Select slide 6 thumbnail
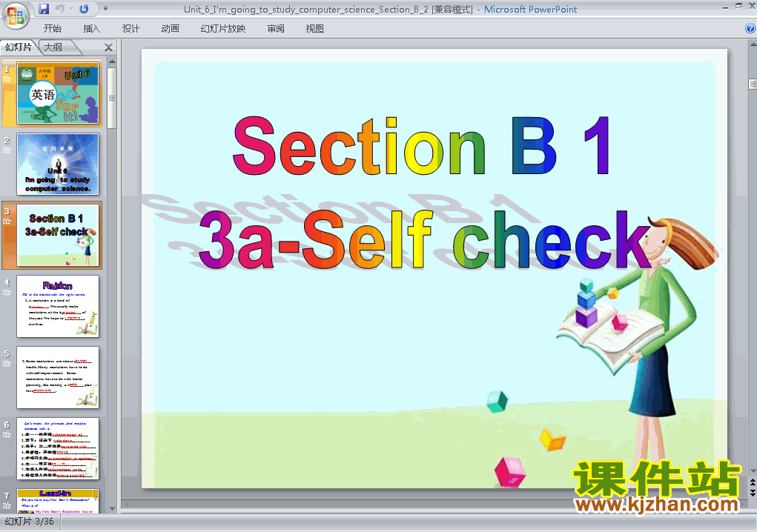Screen dimensions: 757x532 pos(58,448)
